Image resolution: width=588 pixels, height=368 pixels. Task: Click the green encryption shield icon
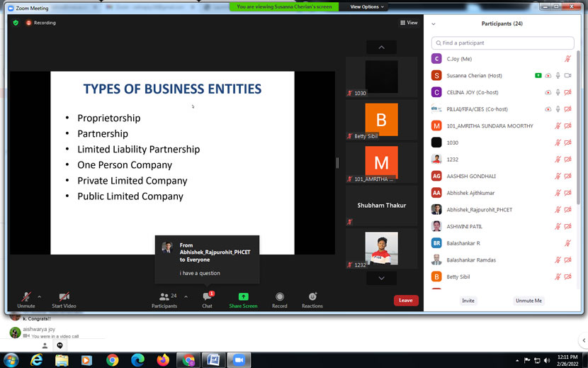coord(16,23)
